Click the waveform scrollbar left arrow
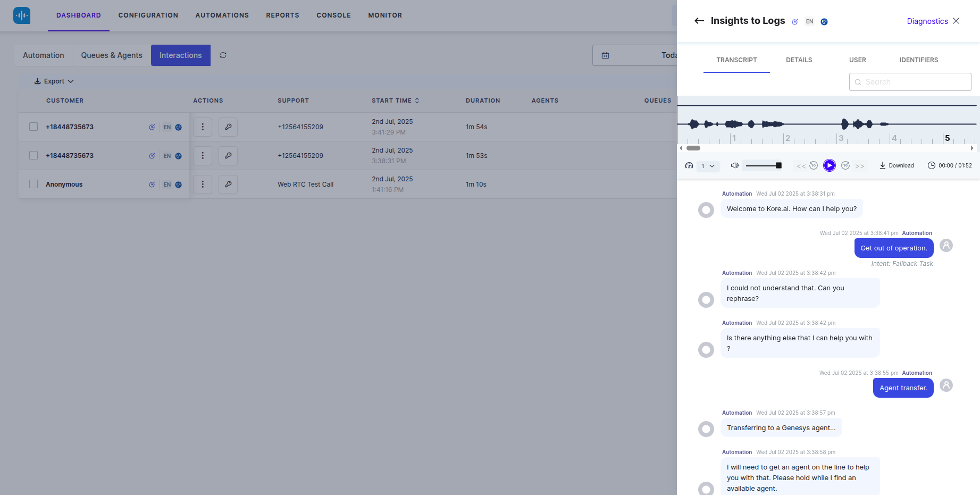The width and height of the screenshot is (980, 495). [x=681, y=148]
